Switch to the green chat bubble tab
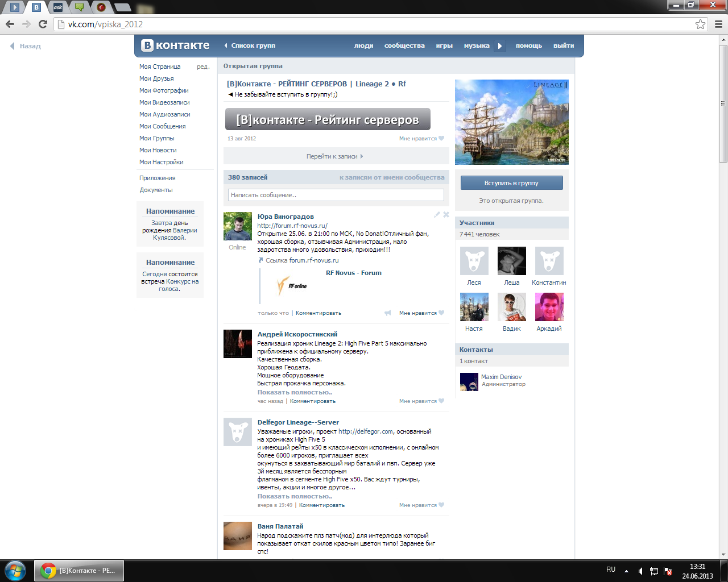Screen dimensions: 728x582 click(x=79, y=7)
